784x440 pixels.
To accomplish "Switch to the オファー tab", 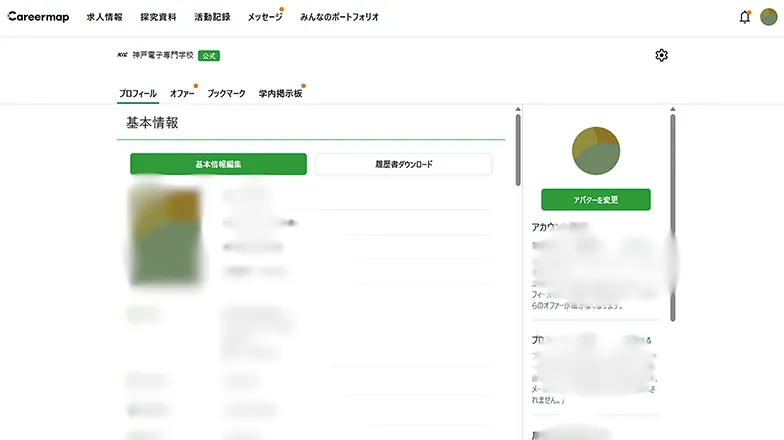I will click(182, 93).
